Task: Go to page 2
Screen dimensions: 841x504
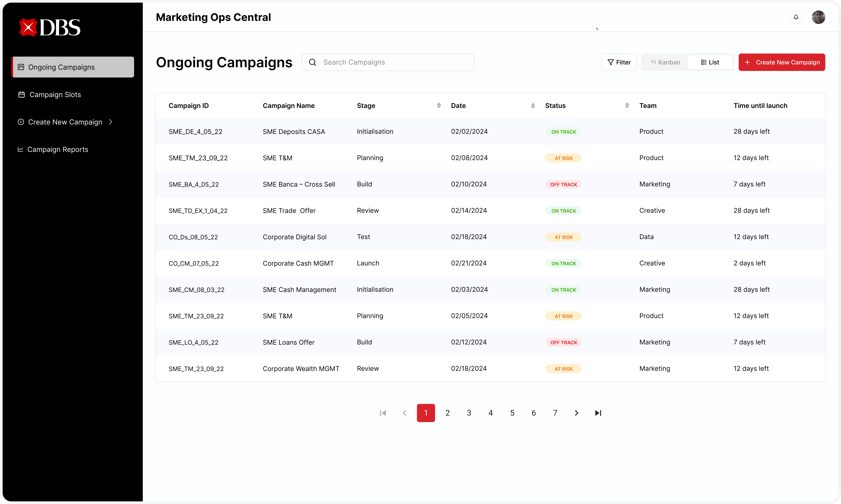Action: (x=447, y=413)
